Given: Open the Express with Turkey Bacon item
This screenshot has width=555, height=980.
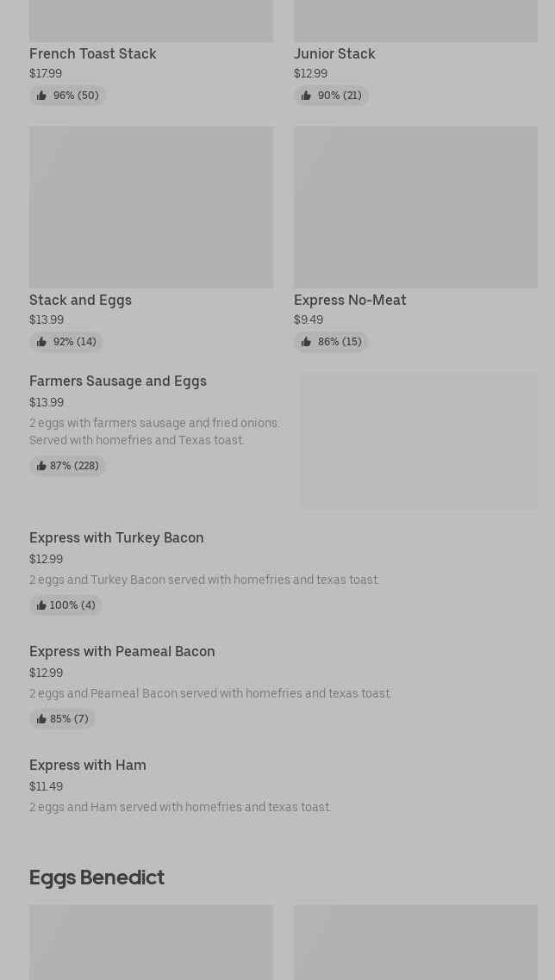Looking at the screenshot, I should pos(116,537).
